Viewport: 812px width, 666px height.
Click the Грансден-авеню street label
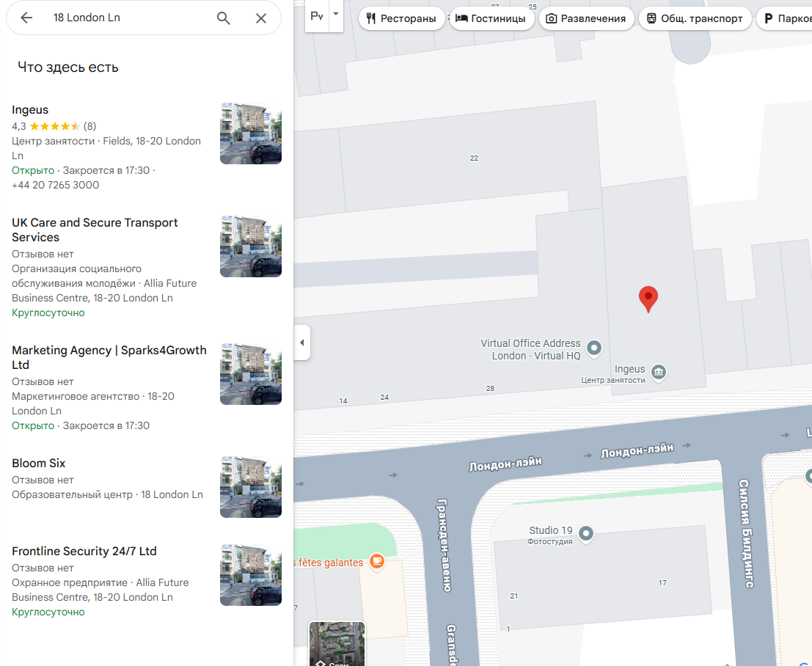click(445, 545)
